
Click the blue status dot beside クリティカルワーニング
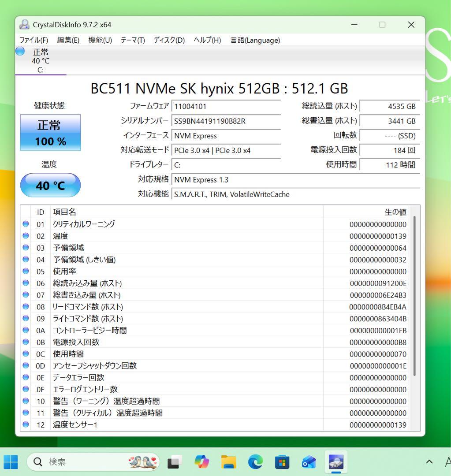tap(26, 224)
